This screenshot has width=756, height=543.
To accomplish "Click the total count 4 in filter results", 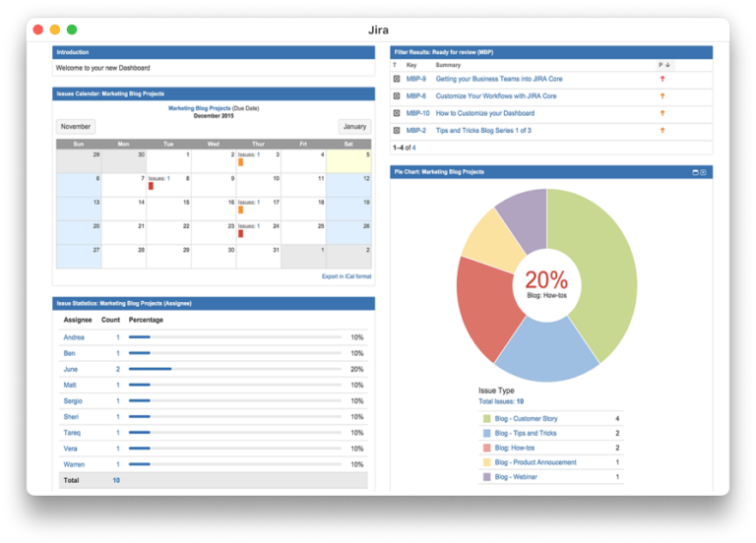I will 413,148.
